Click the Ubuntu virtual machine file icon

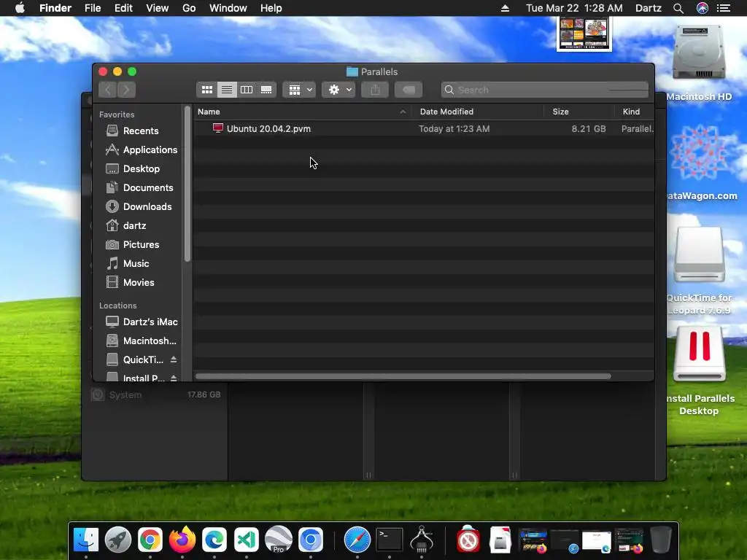(217, 128)
